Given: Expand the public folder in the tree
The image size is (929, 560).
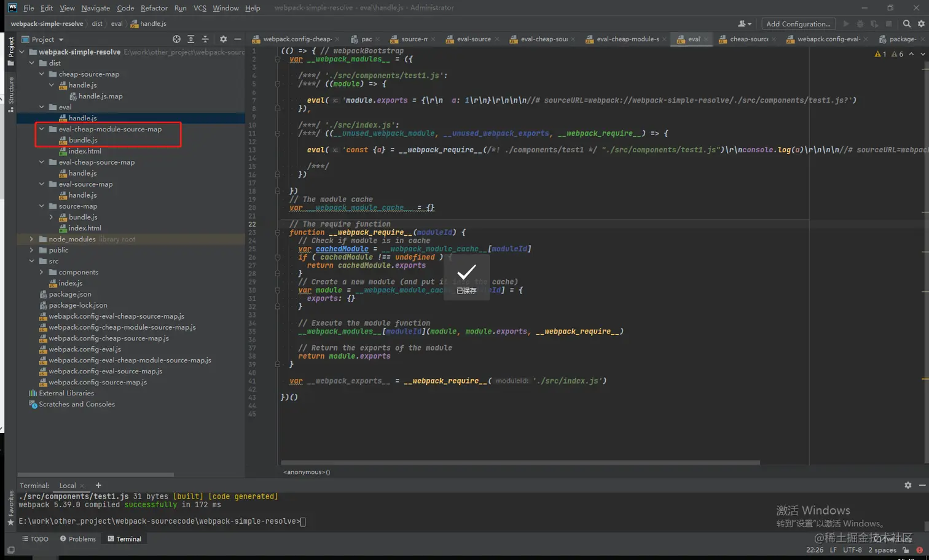Looking at the screenshot, I should (x=32, y=251).
